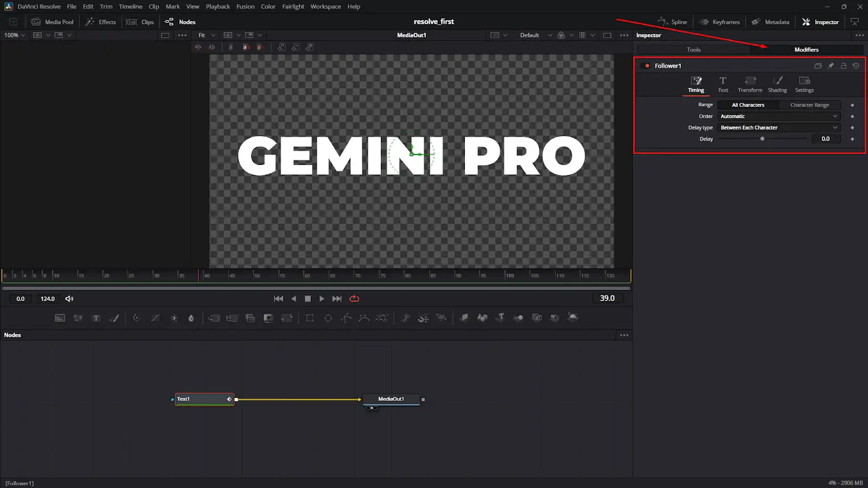
Task: Click the Order keyframe diamond
Action: coord(852,117)
